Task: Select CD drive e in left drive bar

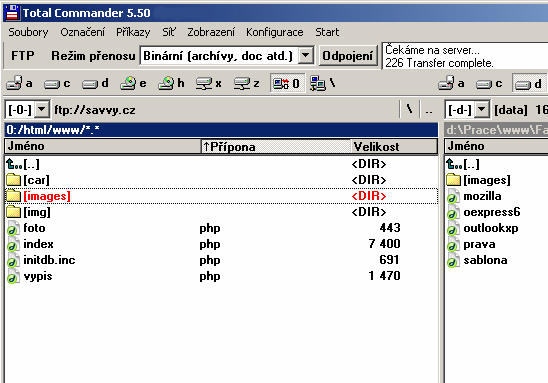Action: [133, 83]
